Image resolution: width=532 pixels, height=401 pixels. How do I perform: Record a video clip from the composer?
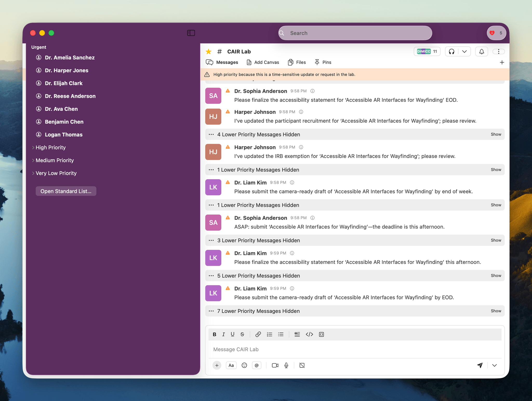click(x=275, y=365)
